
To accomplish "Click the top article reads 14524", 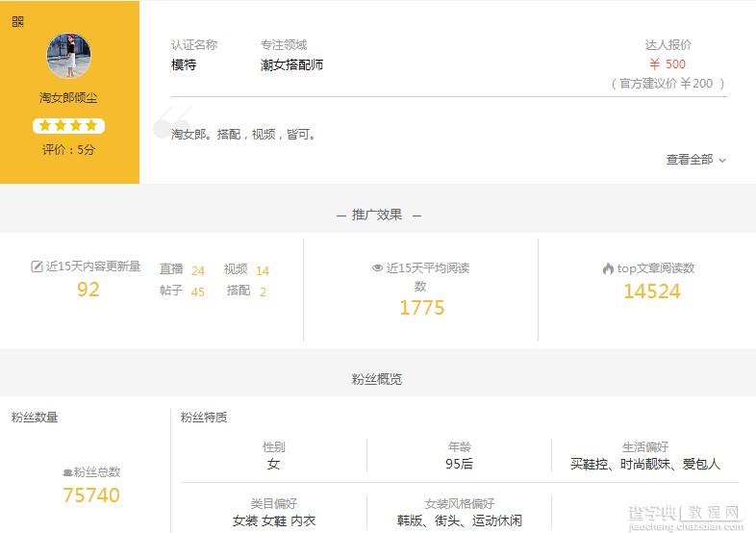I will click(x=652, y=292).
